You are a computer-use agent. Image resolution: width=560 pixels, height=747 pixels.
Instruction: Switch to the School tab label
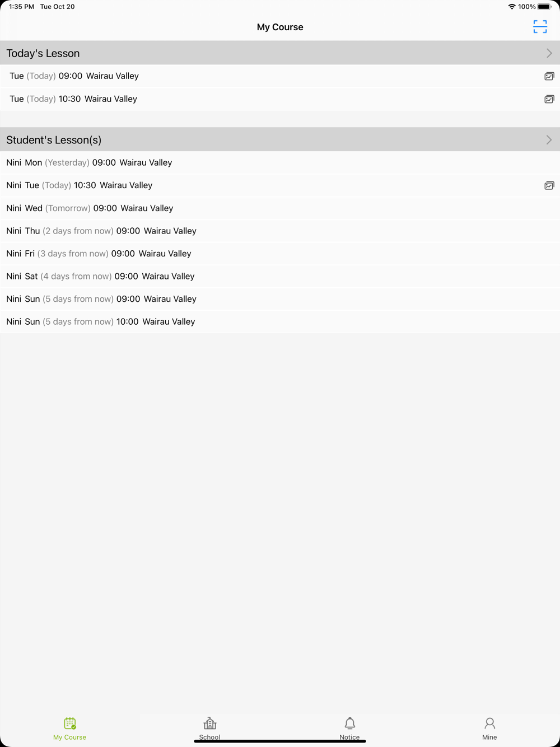pos(209,737)
